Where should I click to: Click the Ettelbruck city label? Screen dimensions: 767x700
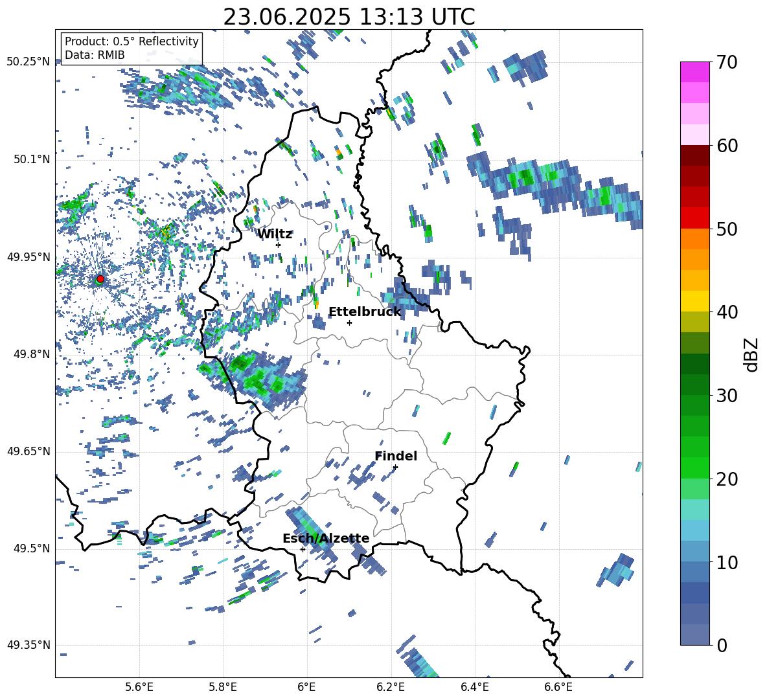point(365,312)
